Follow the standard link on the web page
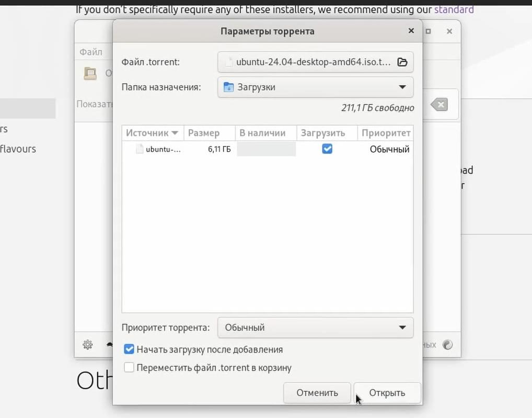The width and height of the screenshot is (532, 418). click(454, 9)
